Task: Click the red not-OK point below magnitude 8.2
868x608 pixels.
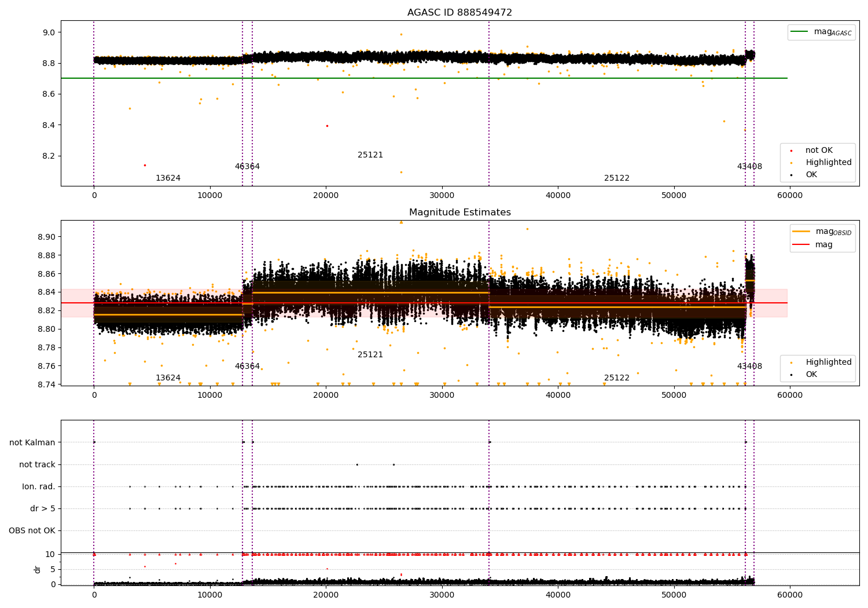Action: click(x=145, y=165)
